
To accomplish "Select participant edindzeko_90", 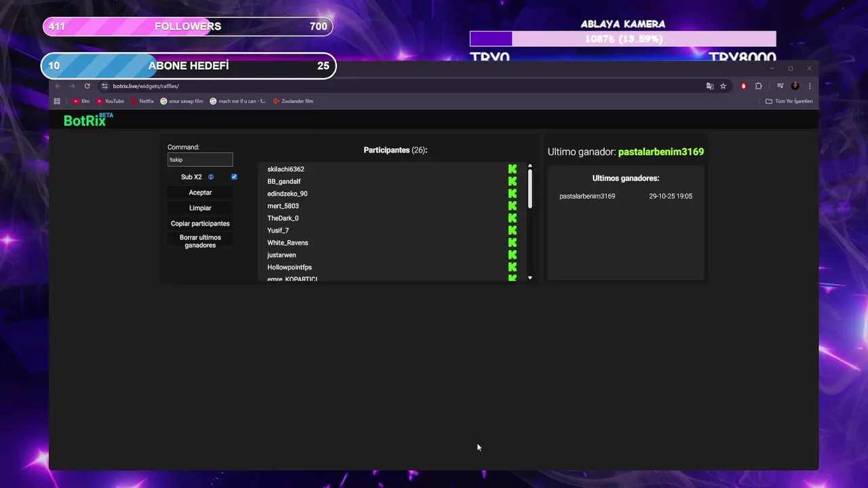I will (x=287, y=194).
